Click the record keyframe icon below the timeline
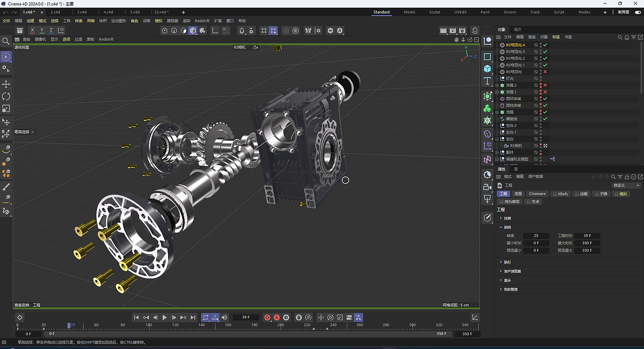The width and height of the screenshot is (644, 349). (x=267, y=317)
